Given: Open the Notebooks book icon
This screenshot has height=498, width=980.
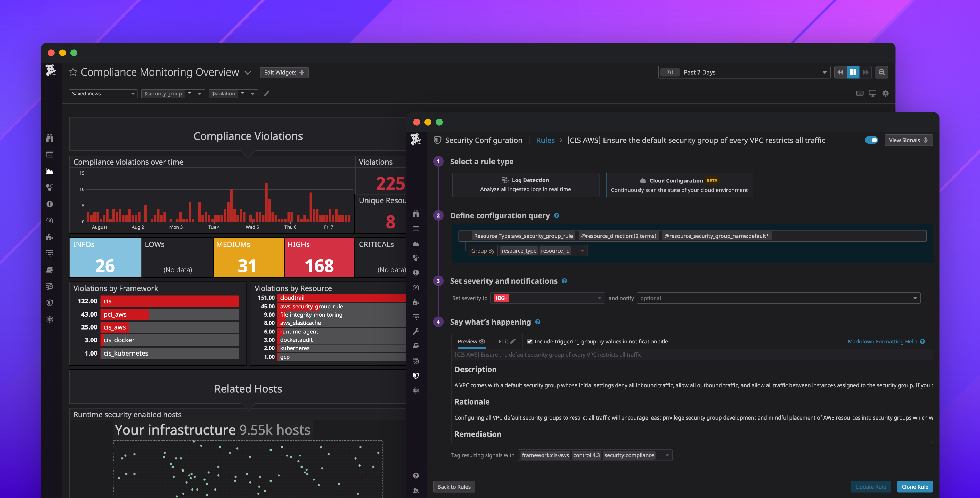Looking at the screenshot, I should click(416, 346).
